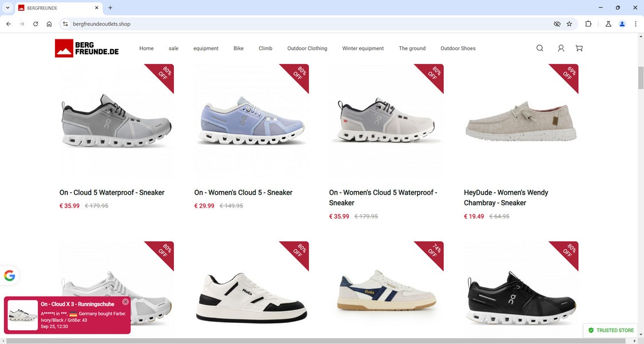Open On - Cloud 5 Waterproof - Sneaker link
This screenshot has width=644, height=344.
112,193
